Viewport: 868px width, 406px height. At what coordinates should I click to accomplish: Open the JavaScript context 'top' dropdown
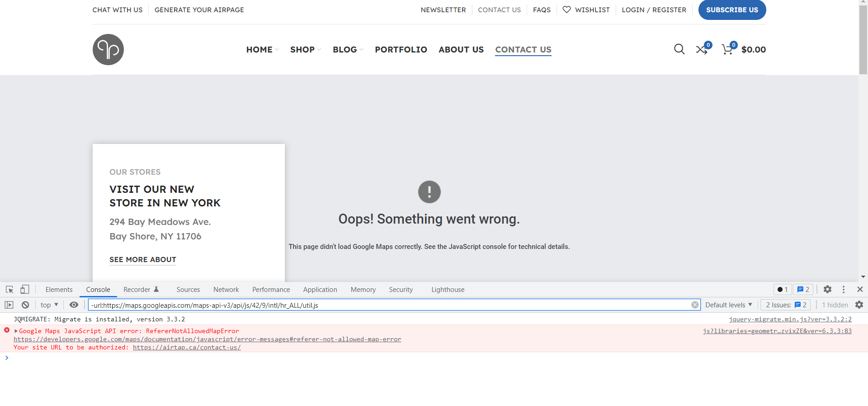(49, 305)
